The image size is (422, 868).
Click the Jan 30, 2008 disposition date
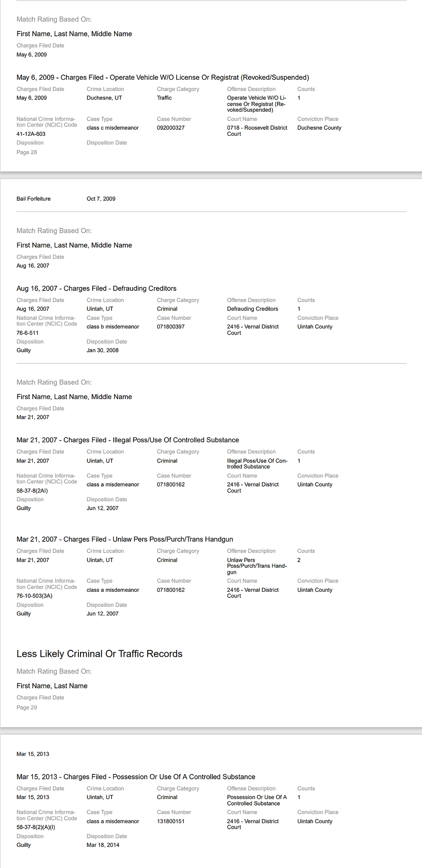102,350
